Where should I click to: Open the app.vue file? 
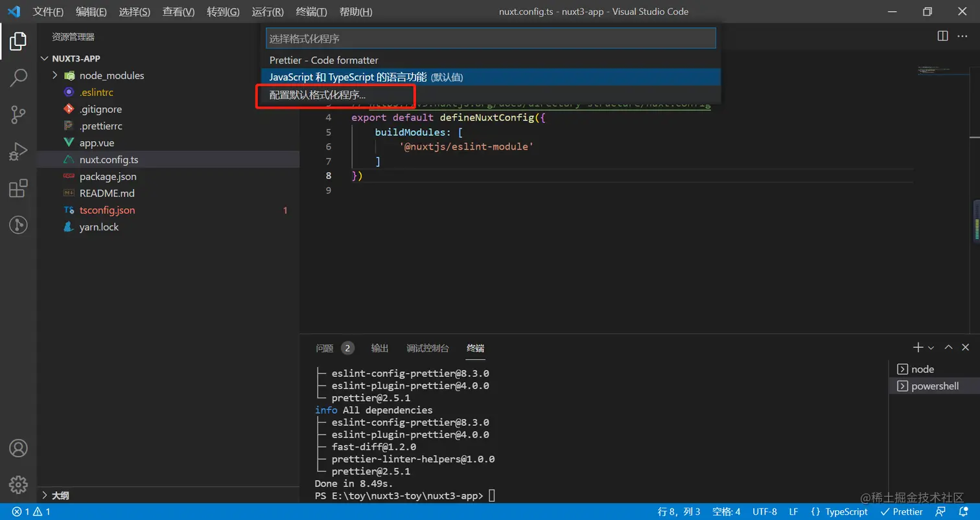click(x=168, y=143)
